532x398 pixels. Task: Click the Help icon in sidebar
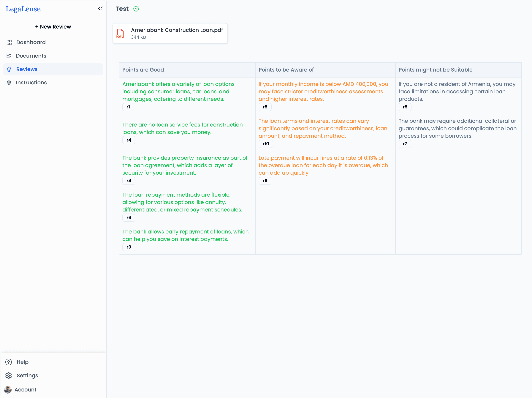click(x=9, y=362)
